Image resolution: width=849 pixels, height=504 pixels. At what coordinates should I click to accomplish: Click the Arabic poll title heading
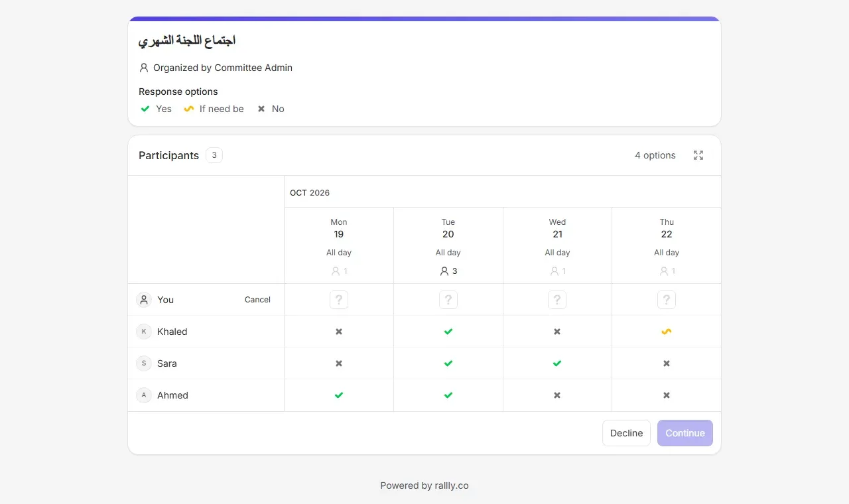pyautogui.click(x=187, y=40)
